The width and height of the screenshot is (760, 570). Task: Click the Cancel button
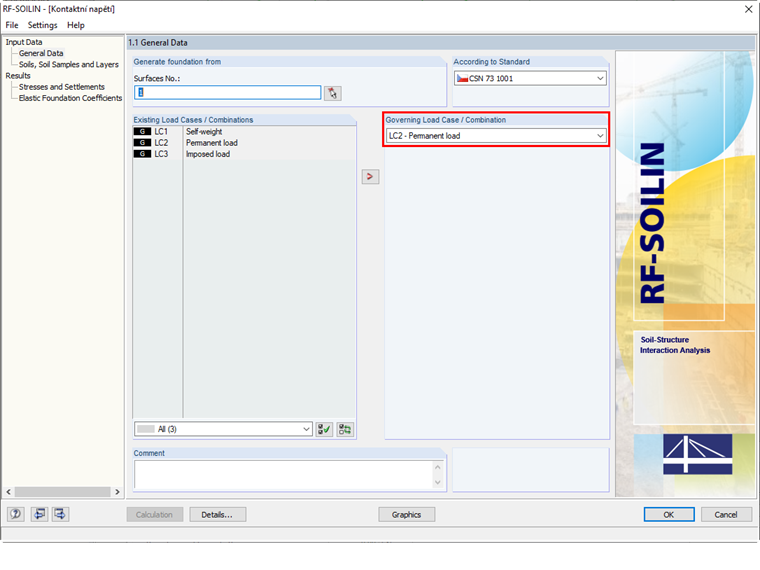[x=726, y=514]
